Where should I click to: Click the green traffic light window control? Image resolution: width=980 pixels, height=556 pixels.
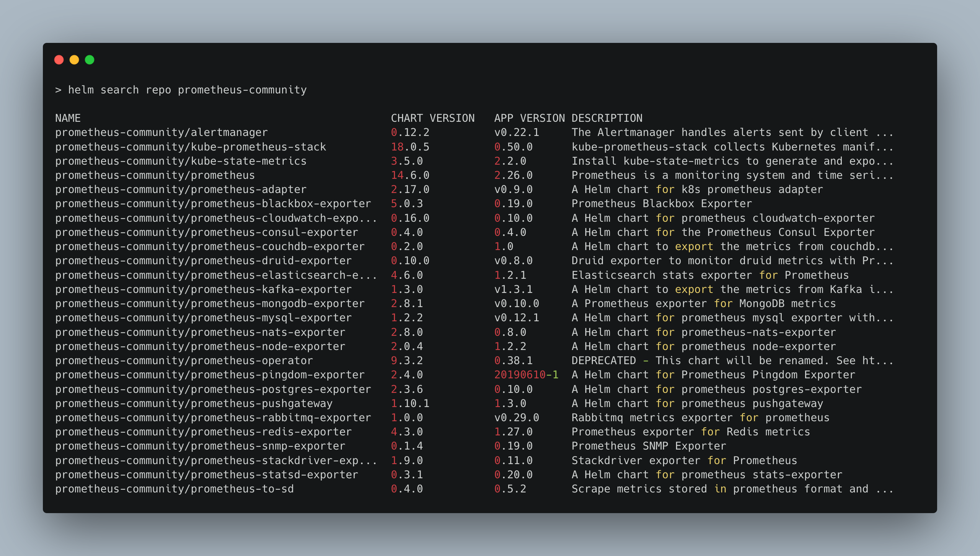pos(89,60)
